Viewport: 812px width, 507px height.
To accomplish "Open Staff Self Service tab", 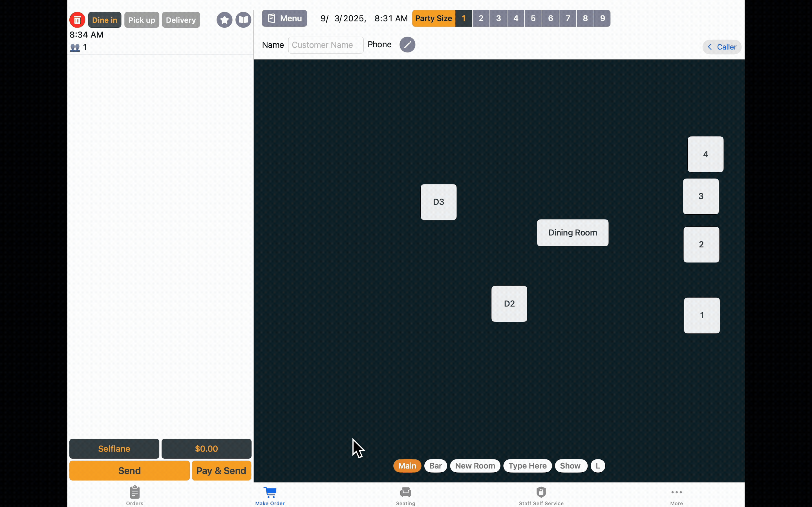I will click(541, 495).
